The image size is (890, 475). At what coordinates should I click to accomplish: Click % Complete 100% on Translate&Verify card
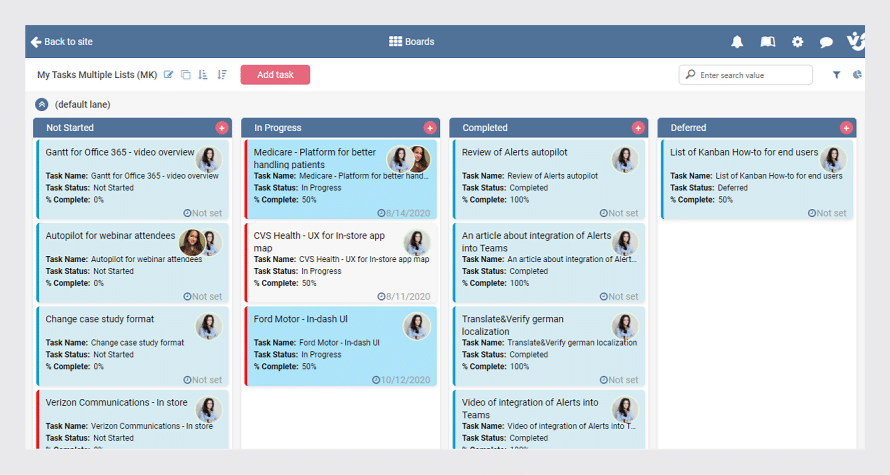pyautogui.click(x=496, y=367)
